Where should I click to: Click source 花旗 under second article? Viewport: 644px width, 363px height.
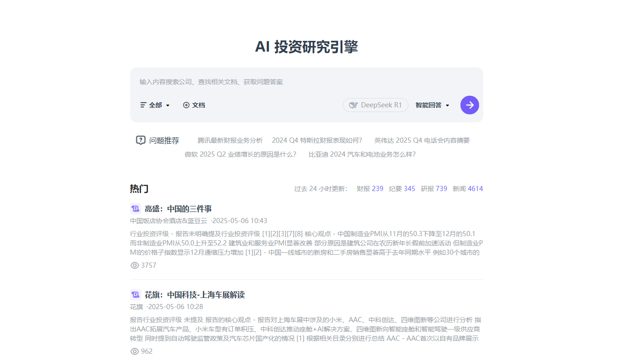click(137, 307)
